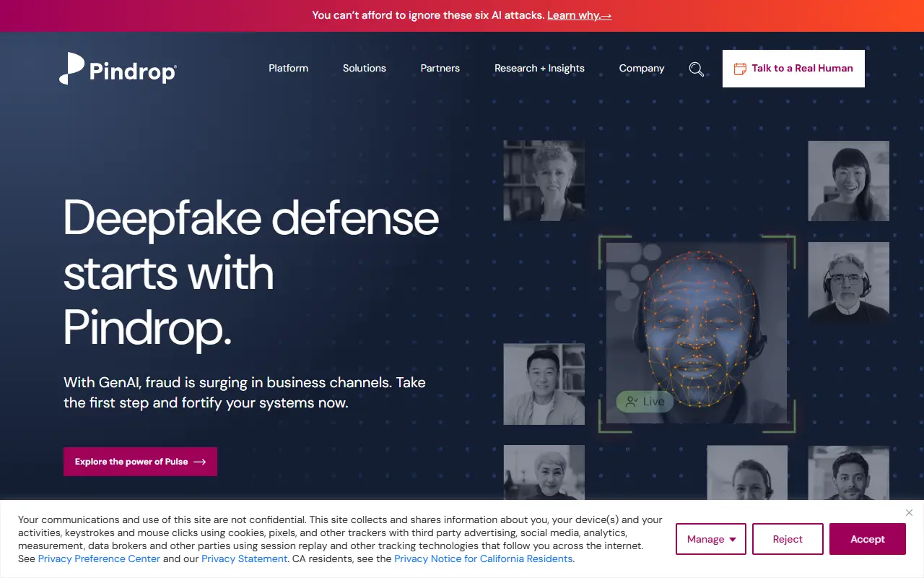Open the Privacy Statement link

pos(244,558)
